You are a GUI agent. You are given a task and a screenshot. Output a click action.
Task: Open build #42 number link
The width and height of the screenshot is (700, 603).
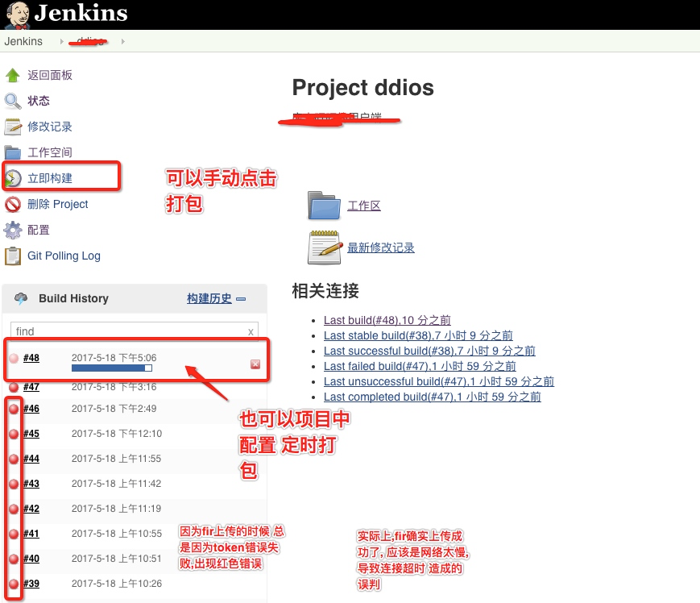[31, 509]
